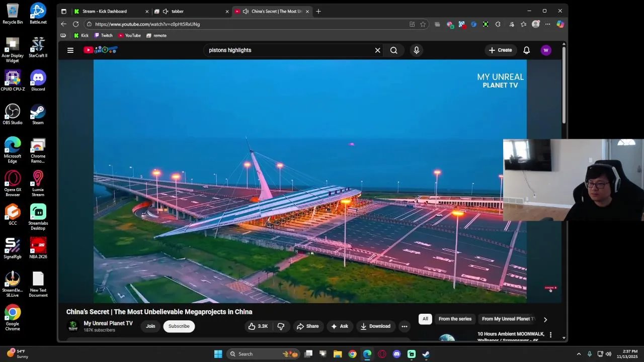Open Edge tab actions menu icon

click(x=63, y=11)
